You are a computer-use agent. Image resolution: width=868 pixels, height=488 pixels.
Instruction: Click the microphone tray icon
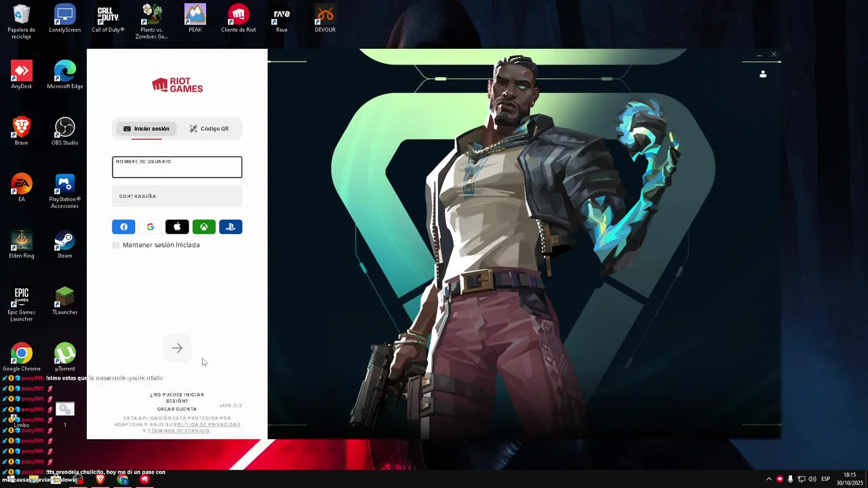click(x=790, y=479)
